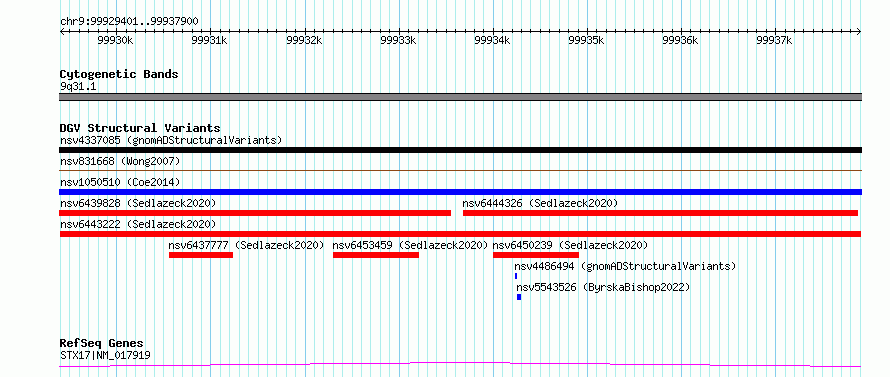The image size is (890, 377).
Task: Click the small blue square under nsv5543526
Action: click(x=519, y=297)
